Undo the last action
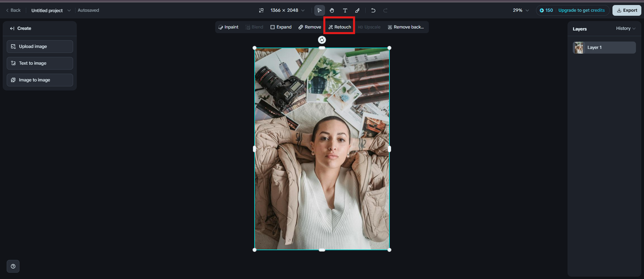The height and width of the screenshot is (279, 644). click(x=373, y=10)
